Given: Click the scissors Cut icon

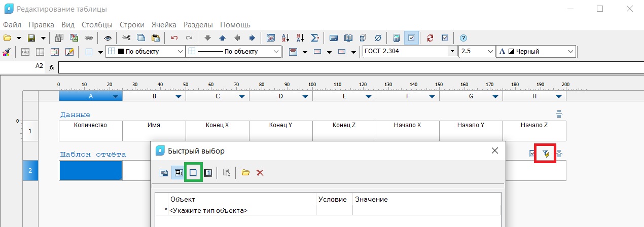Looking at the screenshot, I should point(126,38).
